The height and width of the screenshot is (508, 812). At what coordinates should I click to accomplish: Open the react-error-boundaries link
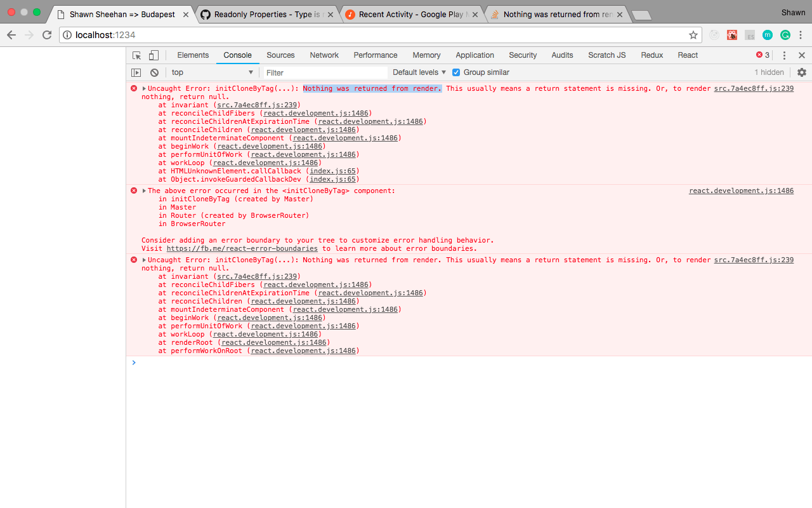tap(242, 249)
